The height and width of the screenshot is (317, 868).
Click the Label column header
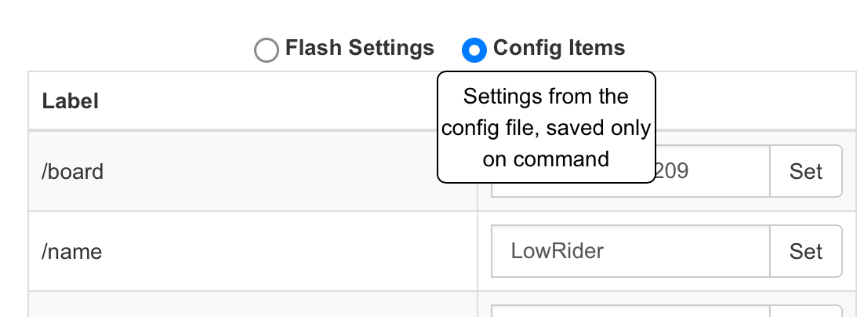pos(71,101)
